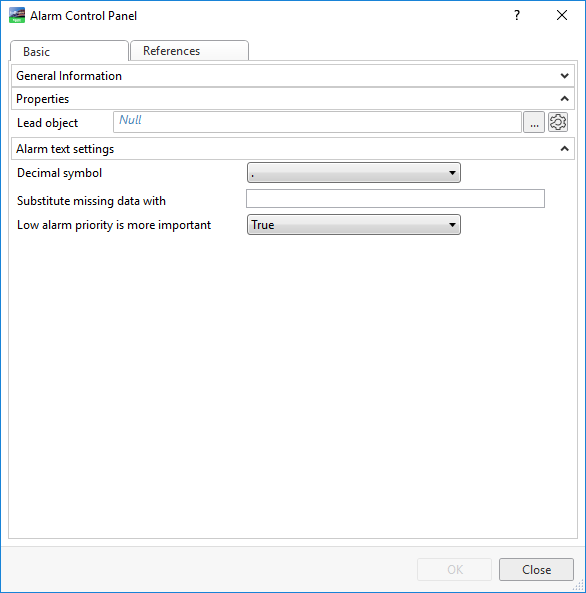The image size is (586, 593).
Task: Click the 'Substitute missing data with' label
Action: (91, 201)
